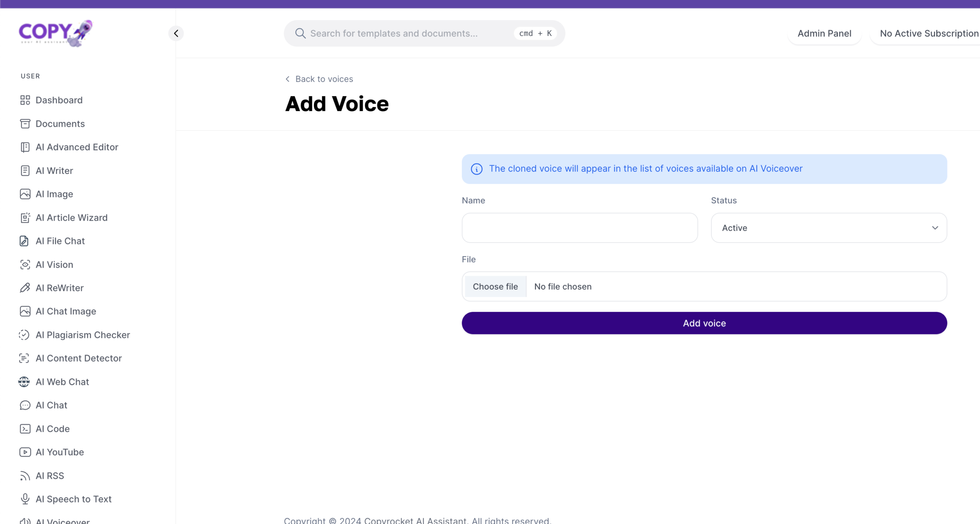
Task: Open AI Content Detector menu item
Action: tap(78, 358)
